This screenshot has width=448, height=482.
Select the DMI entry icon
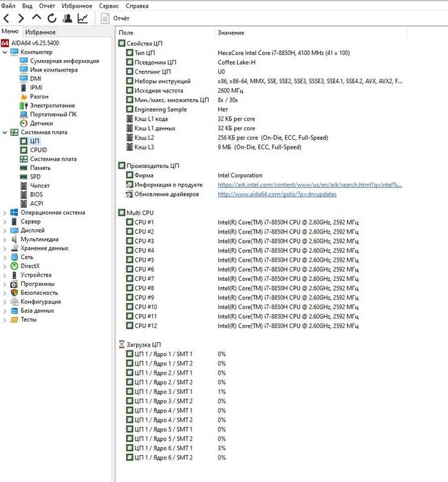click(23, 78)
